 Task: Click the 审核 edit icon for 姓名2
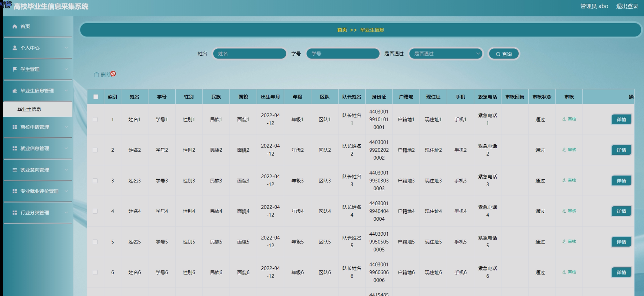tap(564, 150)
